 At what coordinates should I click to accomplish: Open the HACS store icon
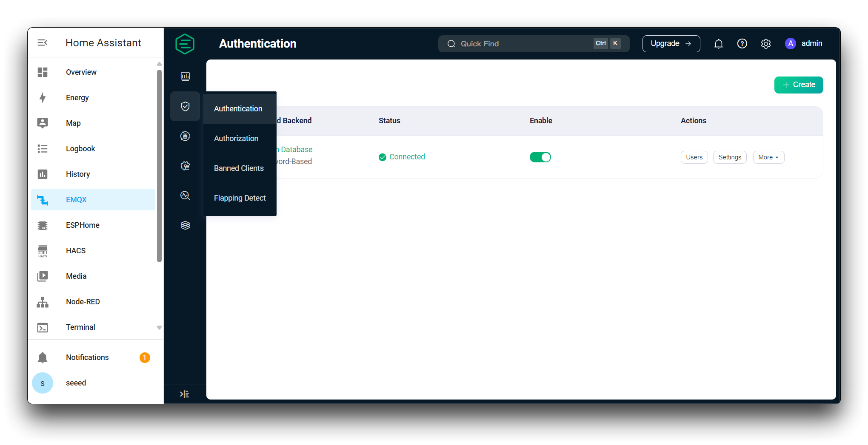[43, 251]
